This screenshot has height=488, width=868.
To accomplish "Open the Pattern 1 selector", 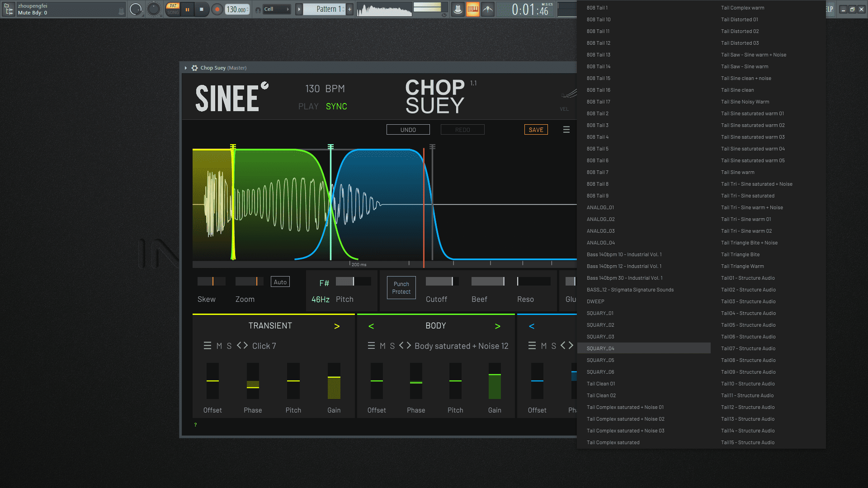I will [324, 9].
